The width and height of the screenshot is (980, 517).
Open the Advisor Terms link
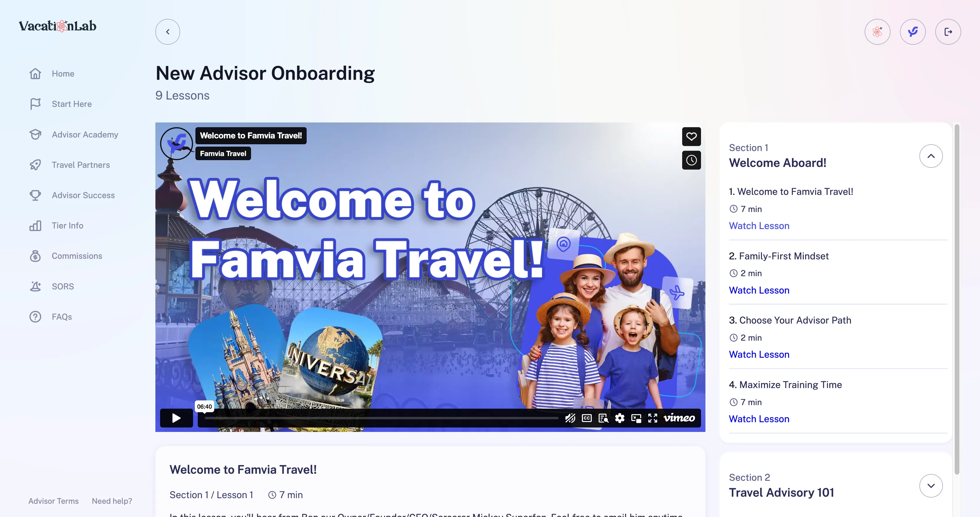click(x=53, y=501)
